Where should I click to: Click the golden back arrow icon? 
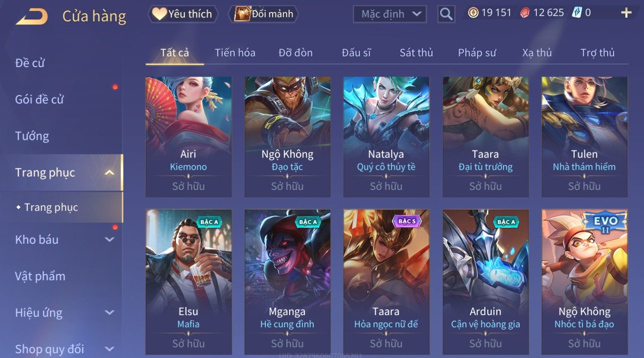click(x=32, y=16)
